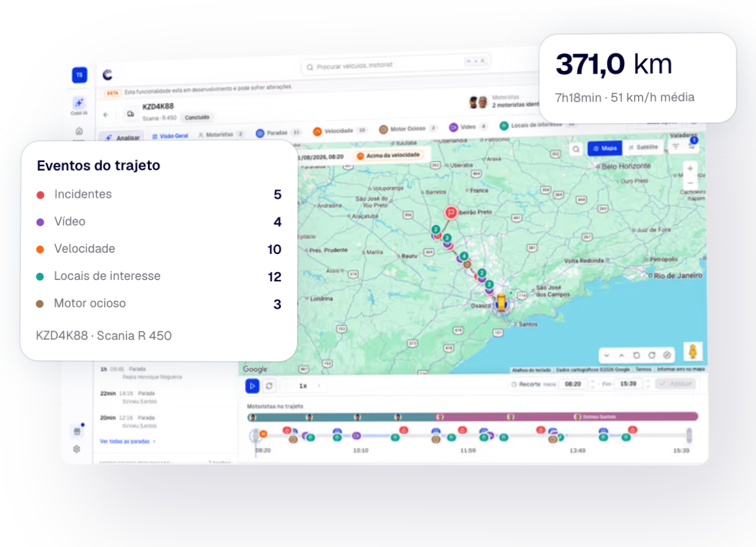Image resolution: width=756 pixels, height=547 pixels.
Task: Select the Motoristas tab
Action: [x=222, y=134]
